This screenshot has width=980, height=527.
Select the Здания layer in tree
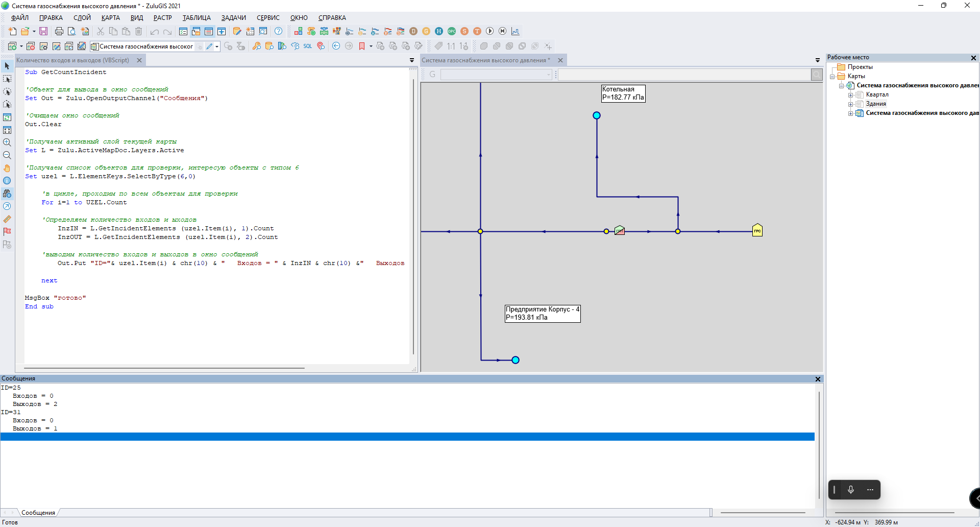876,104
